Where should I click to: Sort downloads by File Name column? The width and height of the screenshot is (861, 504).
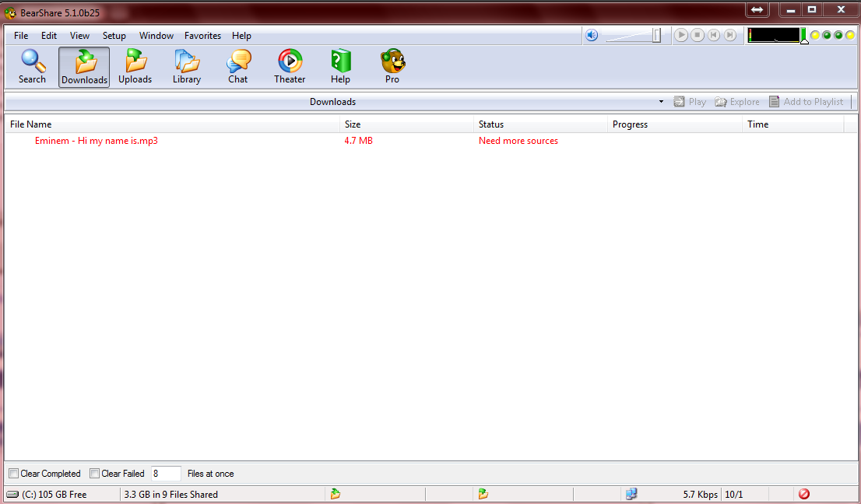31,124
